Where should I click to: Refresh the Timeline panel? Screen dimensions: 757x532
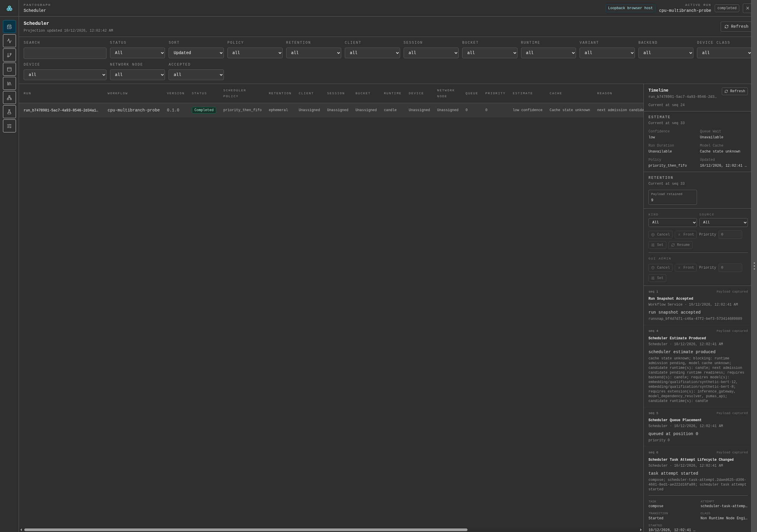tap(735, 91)
